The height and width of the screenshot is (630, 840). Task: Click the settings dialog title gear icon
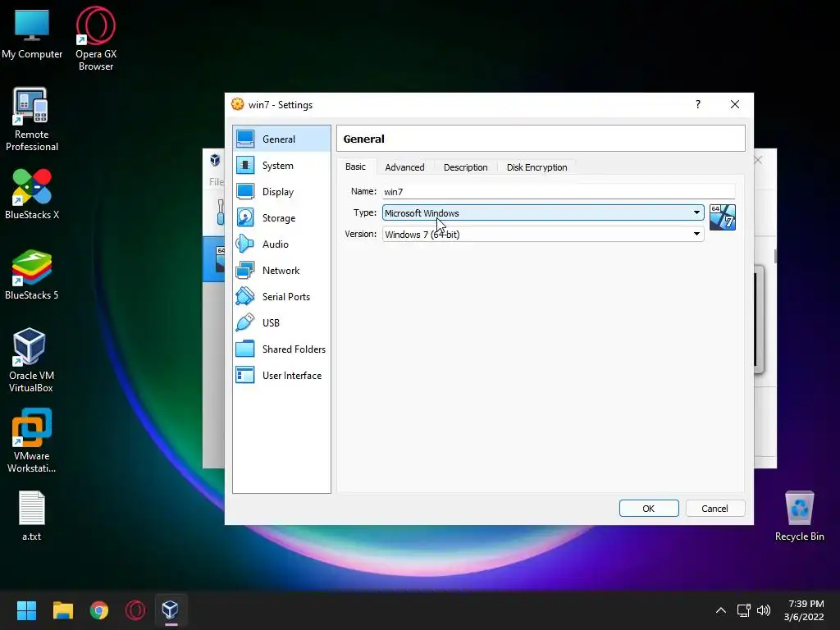pos(237,104)
